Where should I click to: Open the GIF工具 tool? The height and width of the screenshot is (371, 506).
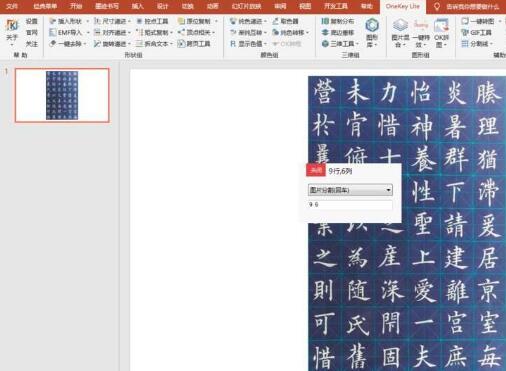point(477,32)
